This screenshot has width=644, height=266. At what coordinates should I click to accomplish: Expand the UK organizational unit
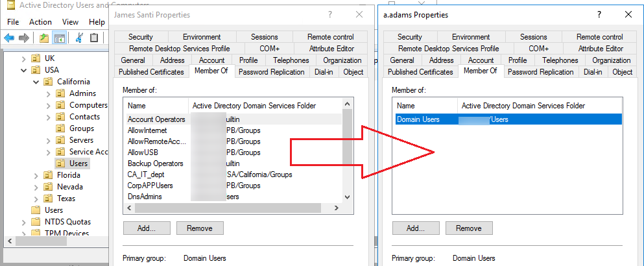[x=24, y=58]
